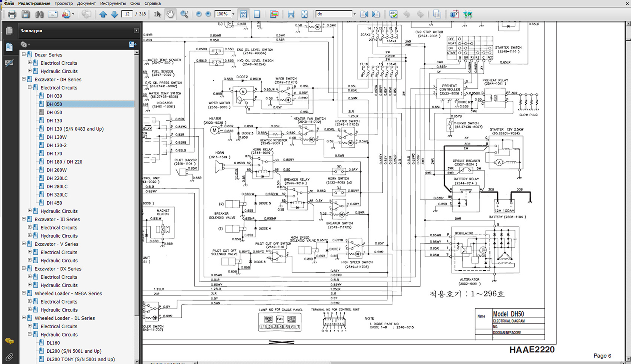631x364 pixels.
Task: Click the Save floppy disk icon
Action: 26,14
